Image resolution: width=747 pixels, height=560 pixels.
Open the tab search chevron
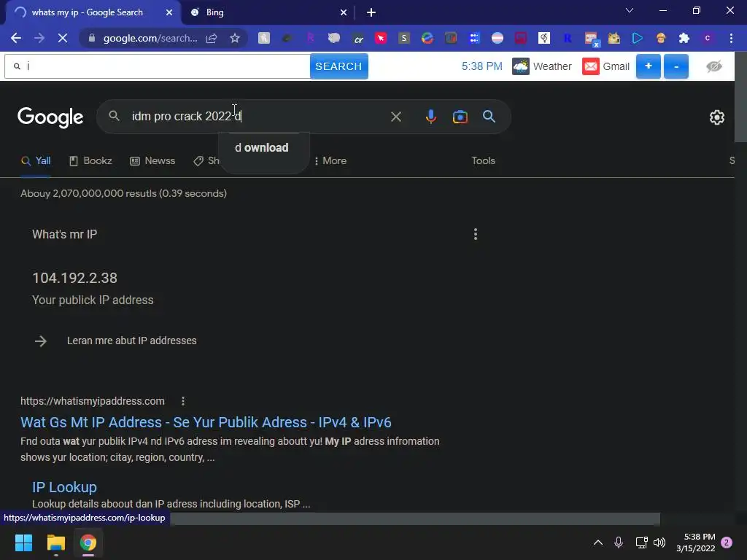tap(630, 10)
